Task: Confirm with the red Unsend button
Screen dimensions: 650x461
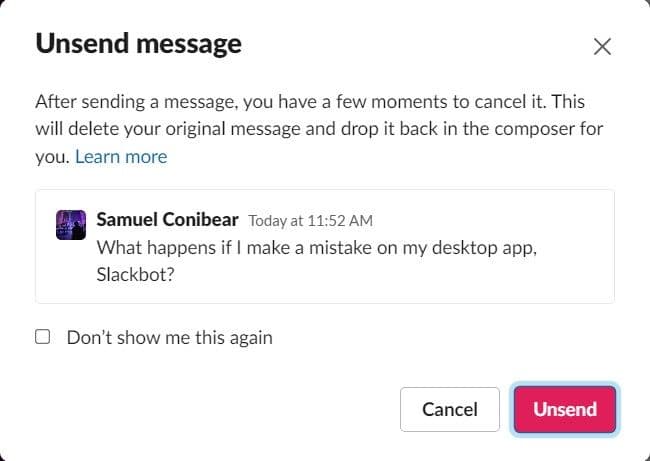Action: pyautogui.click(x=565, y=409)
